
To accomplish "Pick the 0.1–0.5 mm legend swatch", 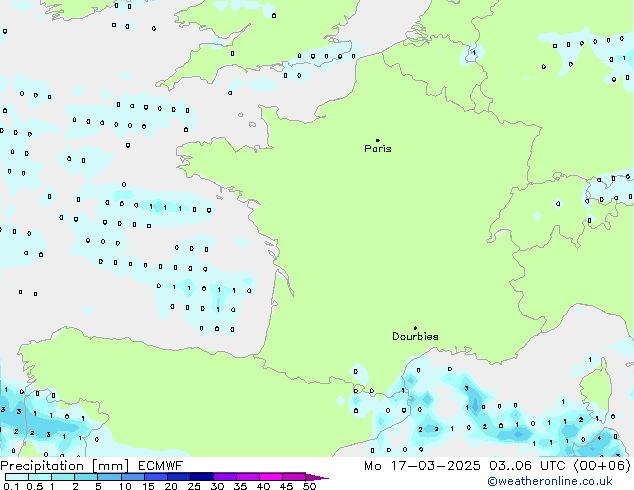I will (x=17, y=477).
